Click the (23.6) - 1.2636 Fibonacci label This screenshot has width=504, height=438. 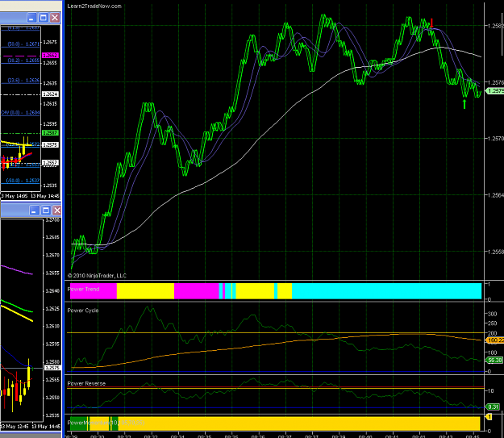23,80
